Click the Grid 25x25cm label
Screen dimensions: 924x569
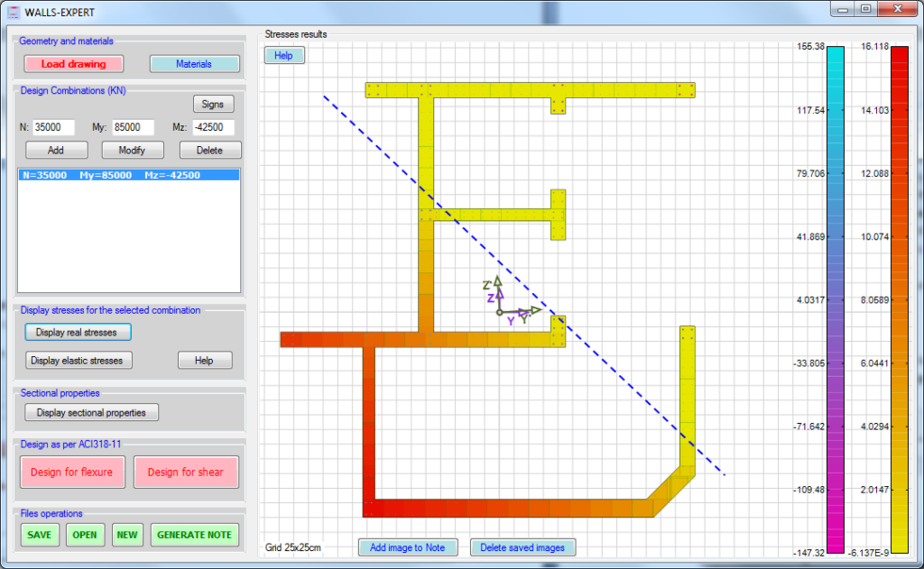[293, 547]
